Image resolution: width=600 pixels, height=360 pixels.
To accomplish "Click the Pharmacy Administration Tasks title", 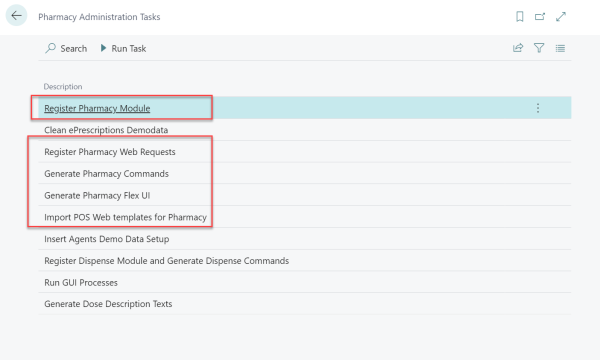I will [99, 17].
